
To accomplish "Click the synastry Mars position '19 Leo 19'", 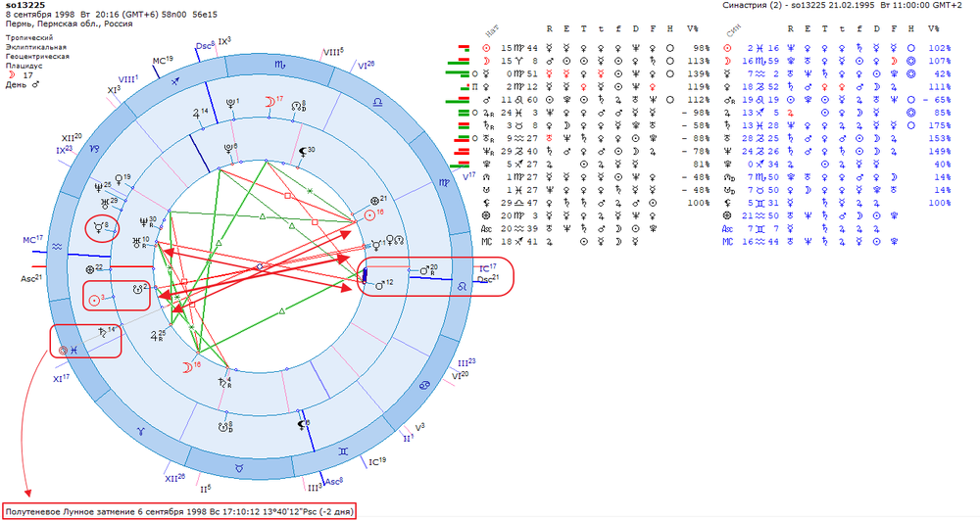I will 760,100.
